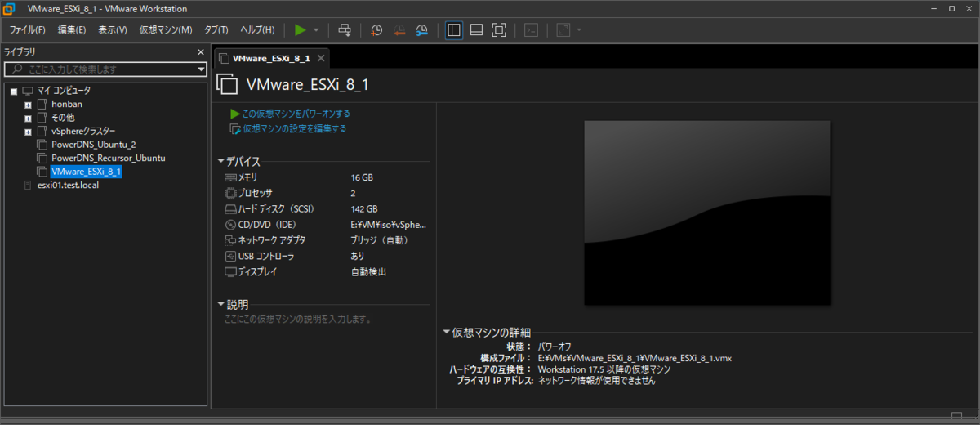Click the プロセッサ device row

326,193
